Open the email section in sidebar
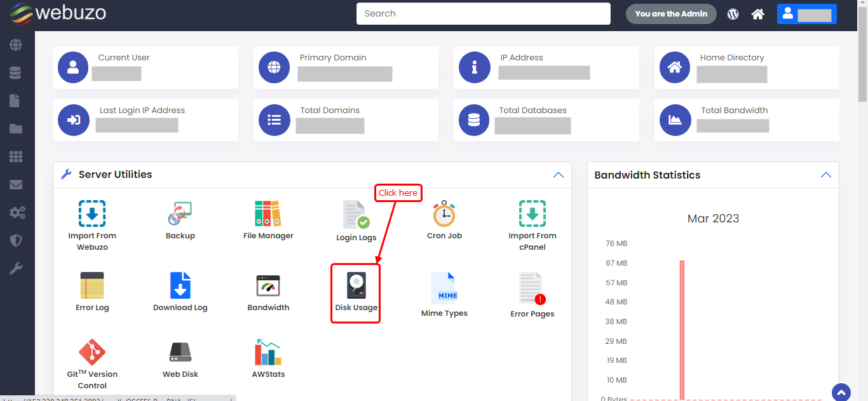 (x=16, y=185)
